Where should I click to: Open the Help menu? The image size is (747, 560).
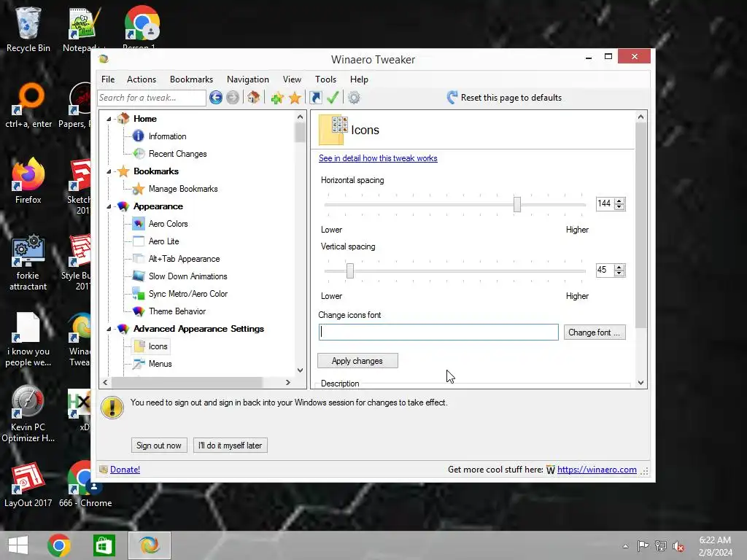coord(359,79)
